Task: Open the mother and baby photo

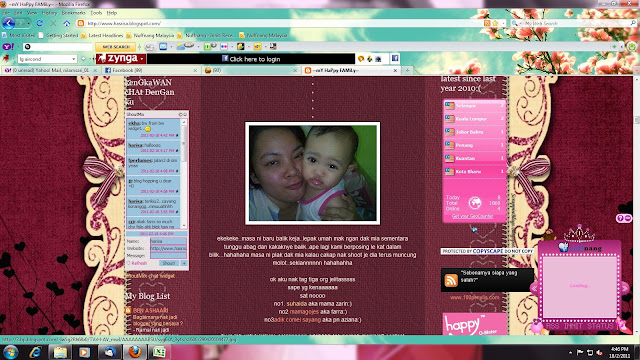Action: (313, 173)
